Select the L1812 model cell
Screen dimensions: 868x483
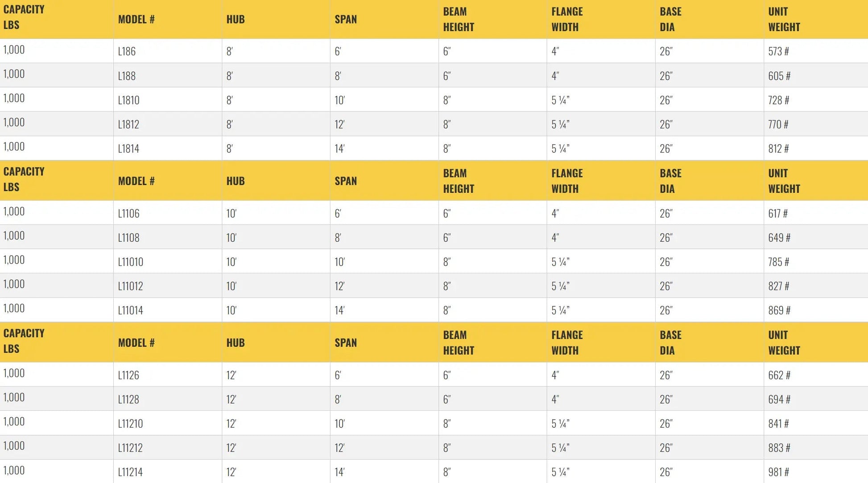click(x=128, y=124)
